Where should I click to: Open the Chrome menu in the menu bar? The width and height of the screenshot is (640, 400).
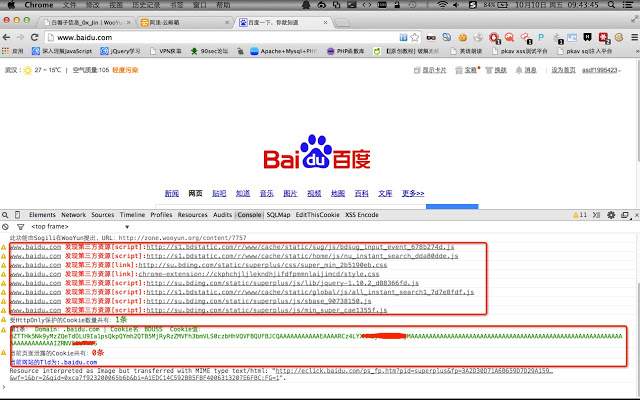[39, 5]
